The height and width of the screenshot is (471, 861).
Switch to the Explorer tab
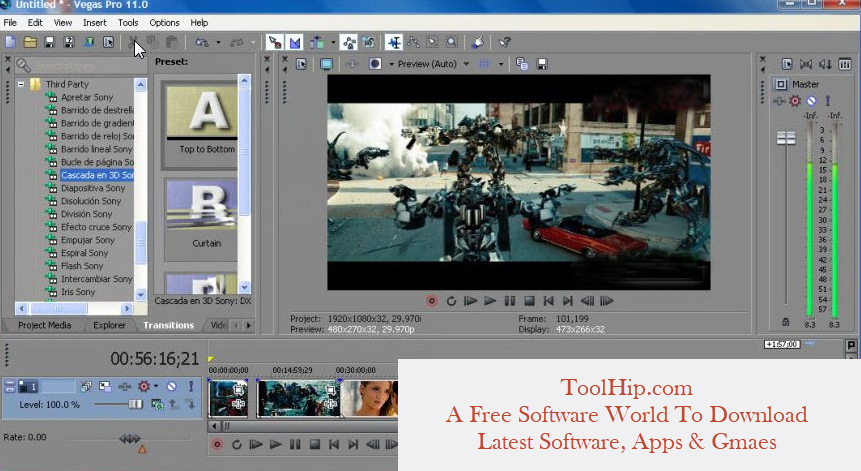[x=109, y=325]
